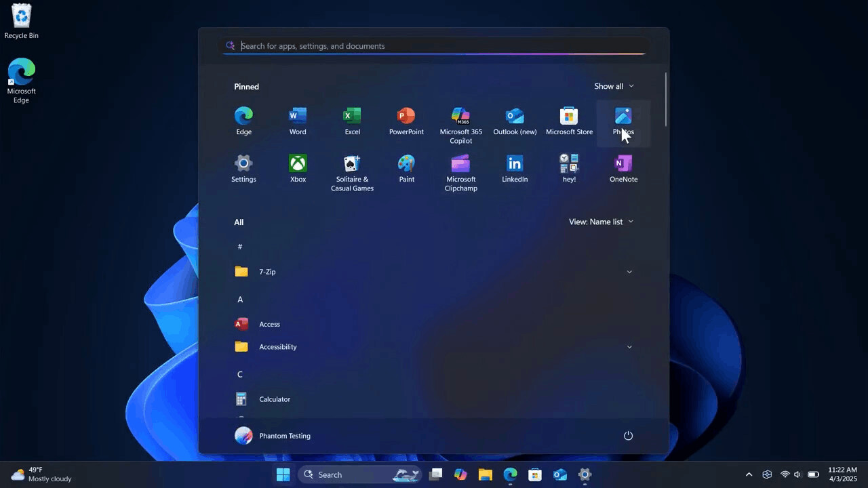
Task: Launch Solitaire & Casual Games
Action: (x=352, y=167)
